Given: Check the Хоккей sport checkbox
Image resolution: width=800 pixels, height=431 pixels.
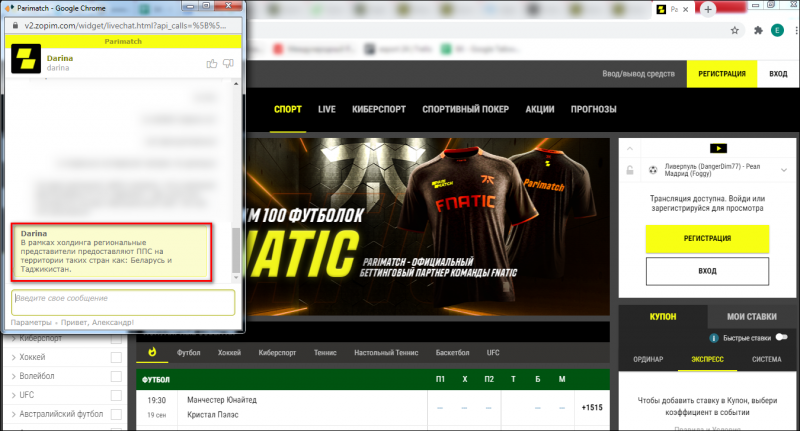Looking at the screenshot, I should coord(116,357).
